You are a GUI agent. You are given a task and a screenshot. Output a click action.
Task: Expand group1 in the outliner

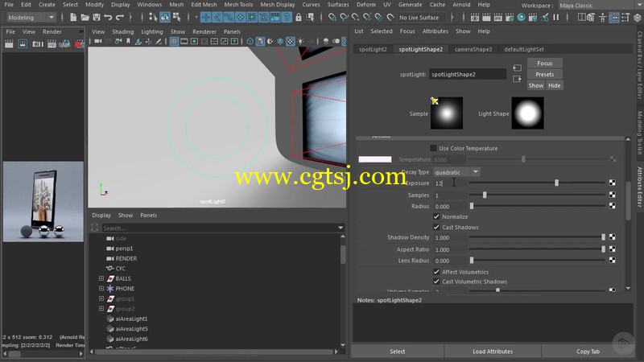tap(101, 298)
